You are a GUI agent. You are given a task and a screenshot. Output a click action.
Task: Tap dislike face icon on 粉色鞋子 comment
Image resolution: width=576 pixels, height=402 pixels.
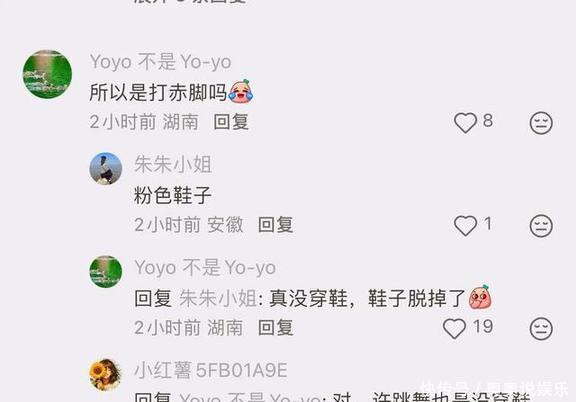[x=541, y=225]
